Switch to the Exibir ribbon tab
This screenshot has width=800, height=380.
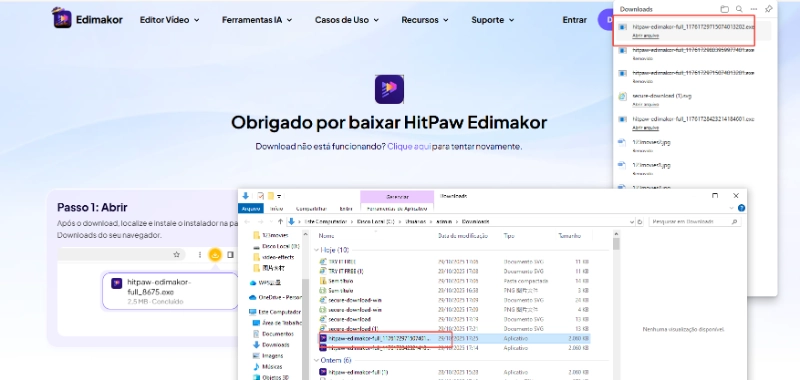click(x=346, y=209)
